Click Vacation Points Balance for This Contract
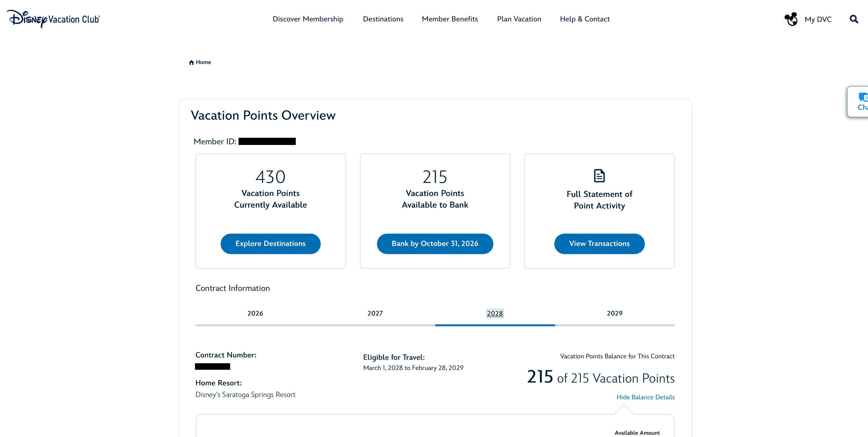Screen dimensions: 868x437 (617, 356)
